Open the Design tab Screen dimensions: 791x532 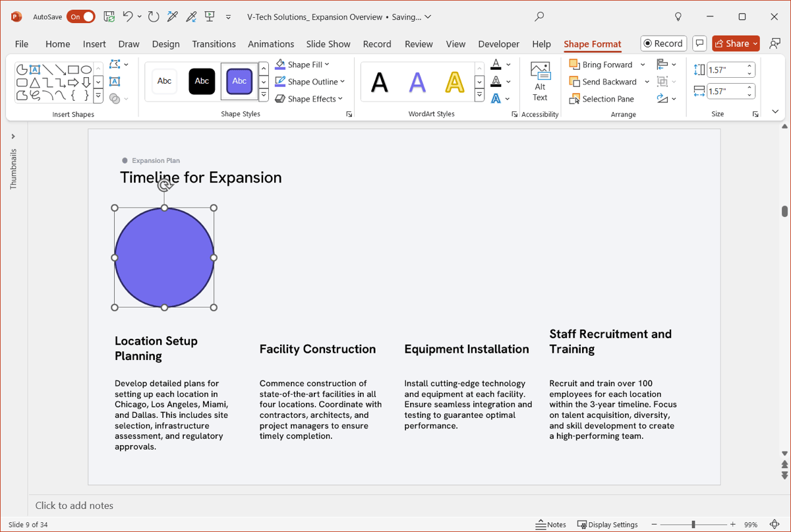point(165,44)
